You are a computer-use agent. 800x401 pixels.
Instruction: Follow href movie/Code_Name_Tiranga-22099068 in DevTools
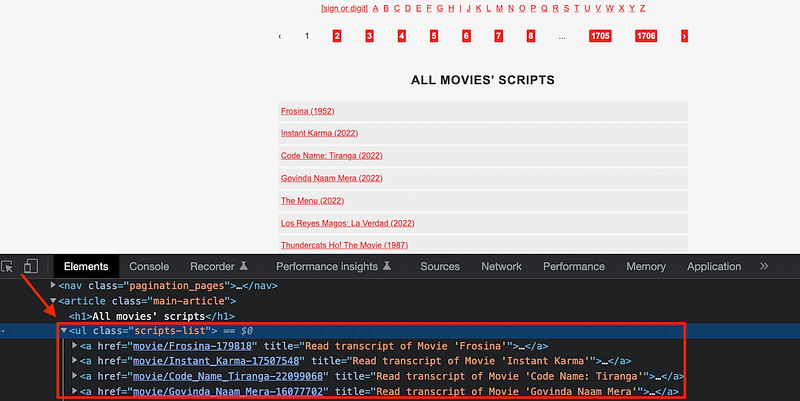pos(228,376)
